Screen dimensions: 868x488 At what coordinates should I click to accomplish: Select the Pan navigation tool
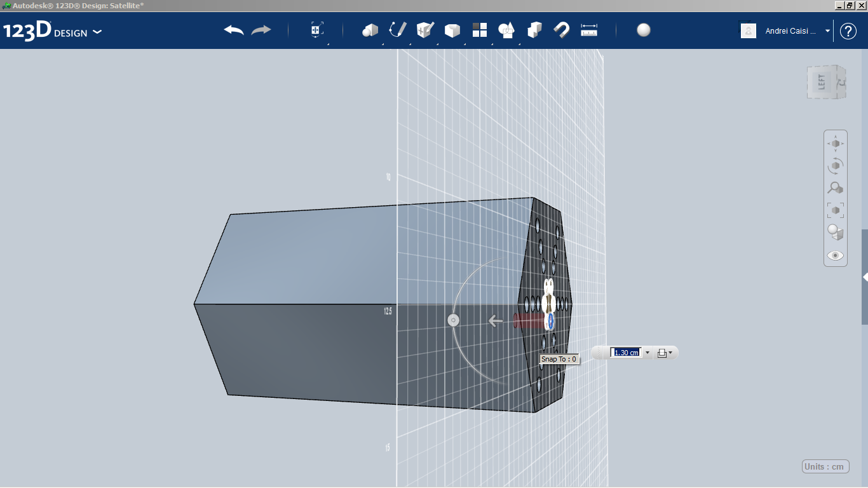pos(836,144)
